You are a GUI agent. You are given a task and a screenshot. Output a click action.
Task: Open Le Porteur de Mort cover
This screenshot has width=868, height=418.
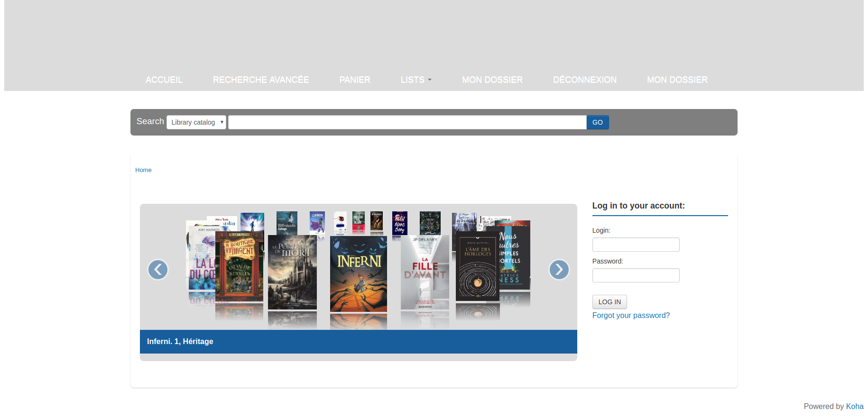point(292,272)
